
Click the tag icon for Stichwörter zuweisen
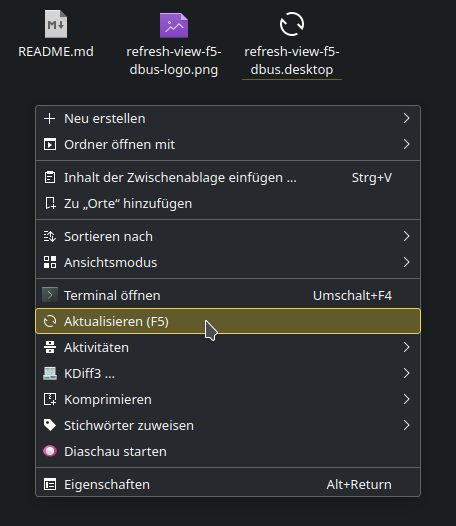pyautogui.click(x=50, y=425)
